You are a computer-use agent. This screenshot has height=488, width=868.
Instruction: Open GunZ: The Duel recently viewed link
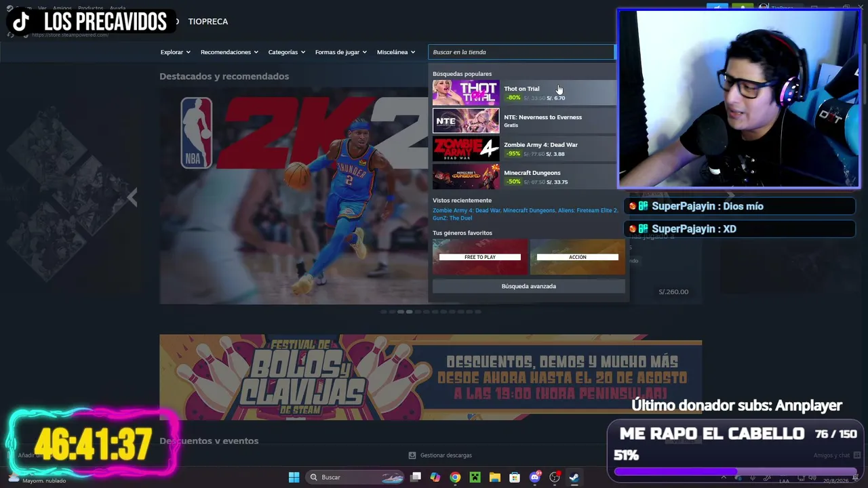(452, 218)
